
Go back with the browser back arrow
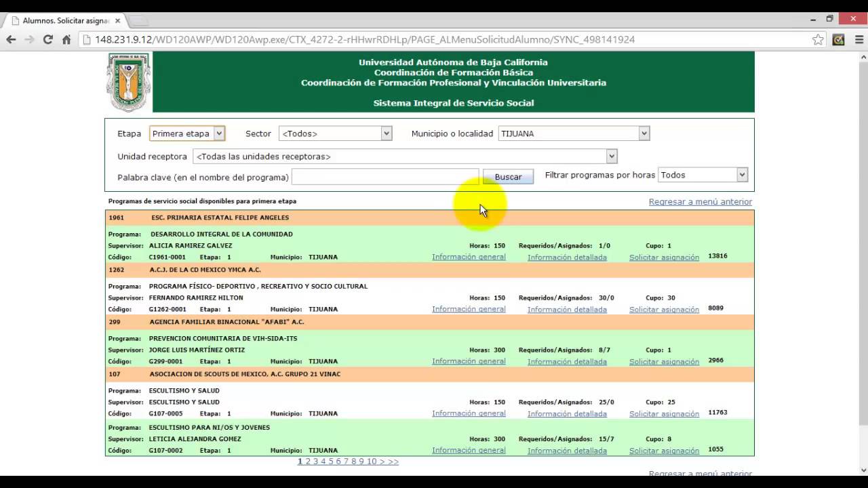(x=11, y=39)
